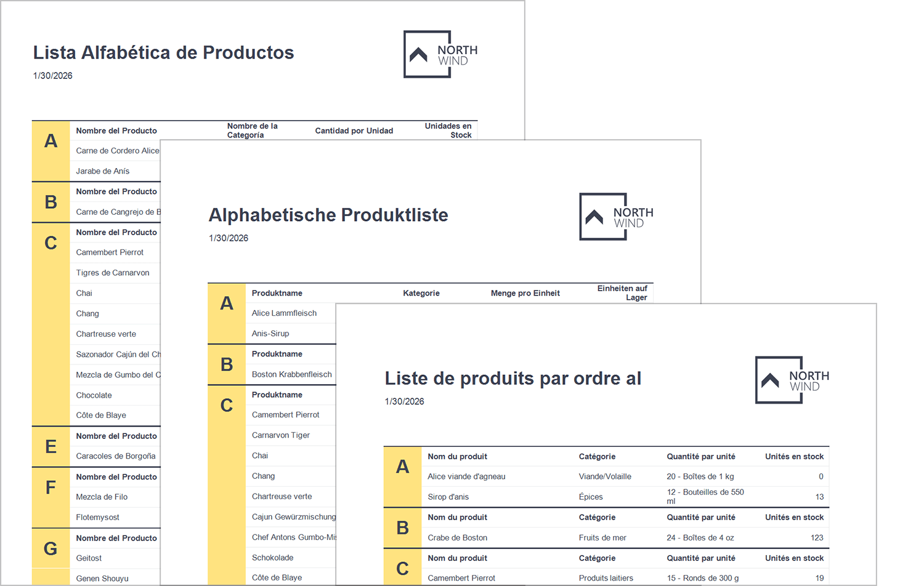Click the North Wind logo on the Spanish report
Viewport: 924px width, 586px height.
tap(440, 54)
